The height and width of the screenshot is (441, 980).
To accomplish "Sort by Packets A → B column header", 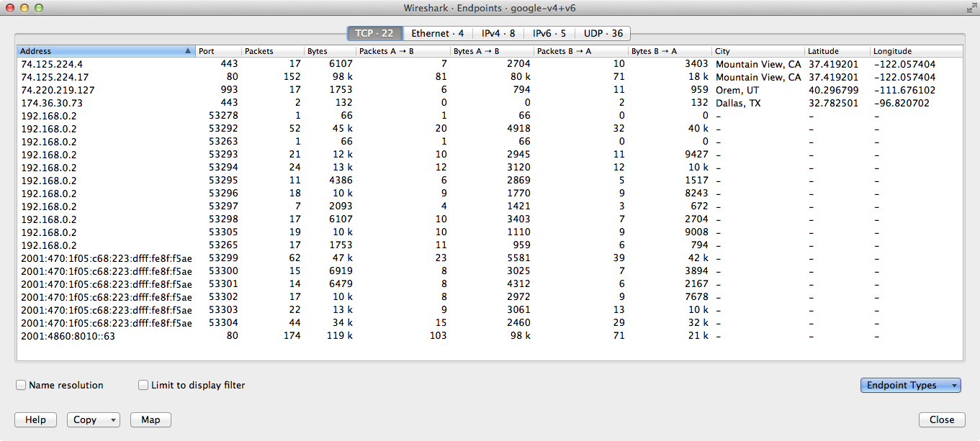I will 403,51.
